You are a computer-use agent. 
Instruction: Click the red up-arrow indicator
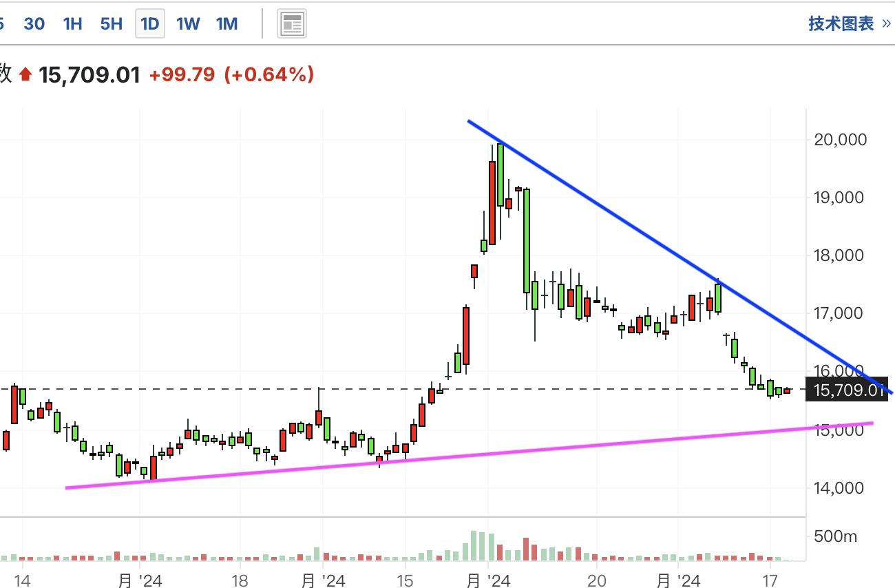25,74
